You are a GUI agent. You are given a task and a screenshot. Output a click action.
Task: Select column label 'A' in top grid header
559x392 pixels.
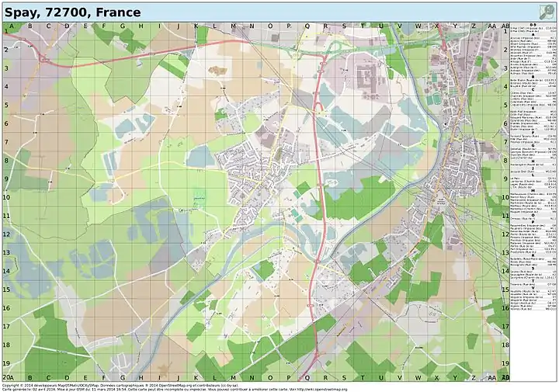(12, 26)
